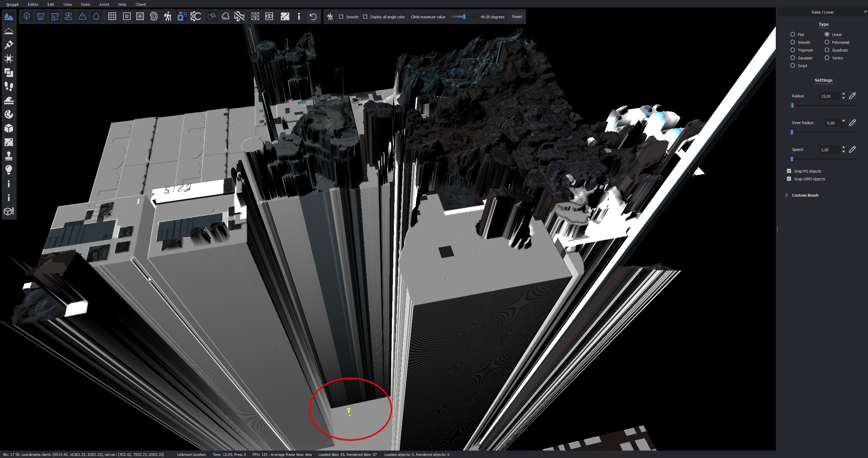Viewport: 868px width, 458px height.
Task: Uncheck Snap WMO objects
Action: click(789, 179)
